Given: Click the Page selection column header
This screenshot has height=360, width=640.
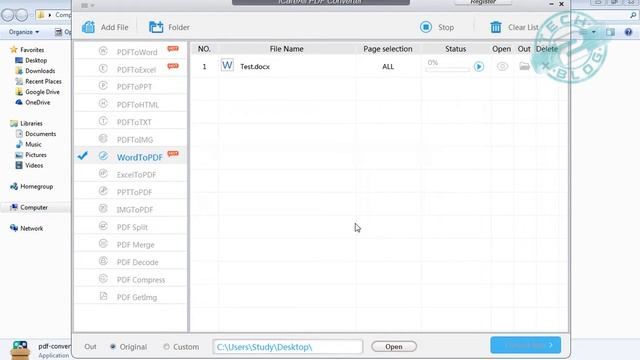Looking at the screenshot, I should pyautogui.click(x=388, y=49).
